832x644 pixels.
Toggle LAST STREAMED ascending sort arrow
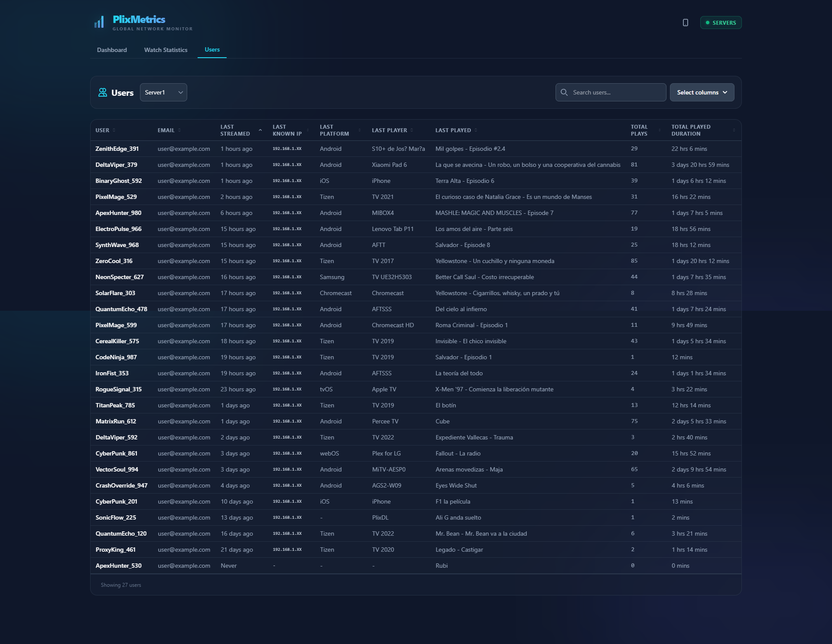point(260,130)
